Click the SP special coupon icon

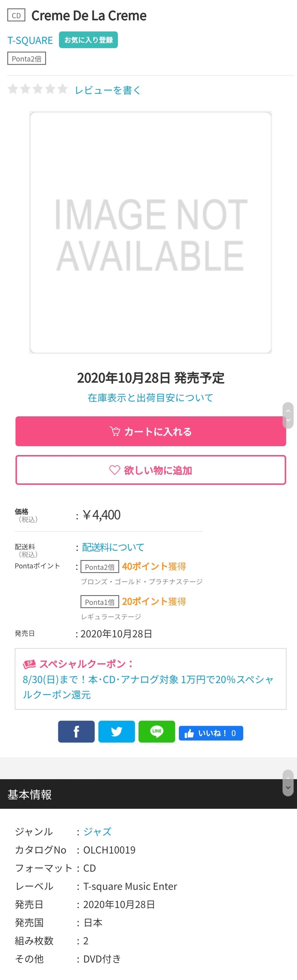tap(29, 664)
